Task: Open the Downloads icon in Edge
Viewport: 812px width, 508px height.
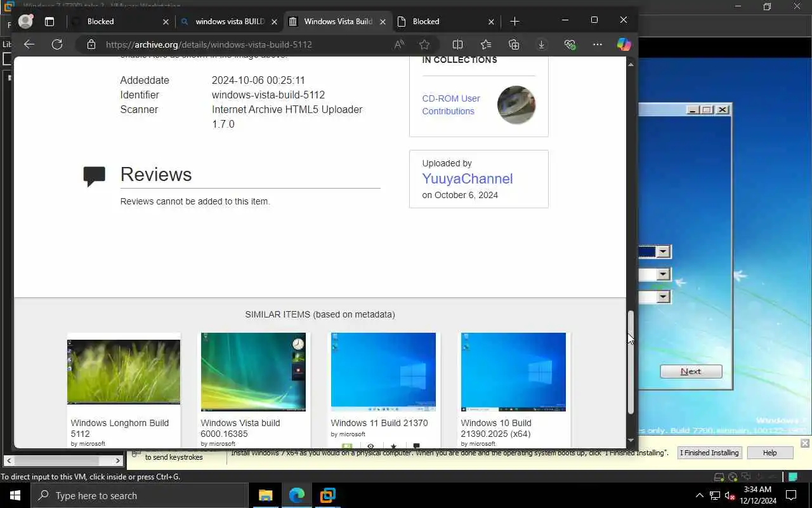Action: [x=541, y=44]
